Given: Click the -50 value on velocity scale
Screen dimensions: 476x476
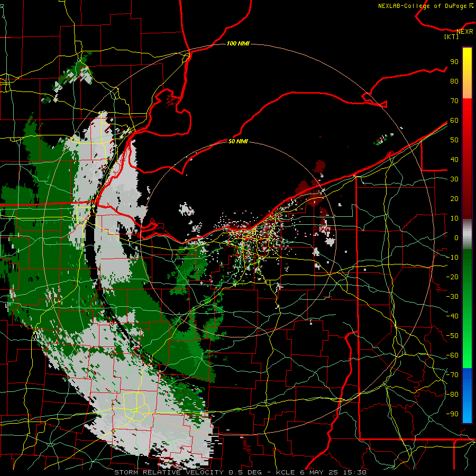Looking at the screenshot, I should tap(452, 336).
